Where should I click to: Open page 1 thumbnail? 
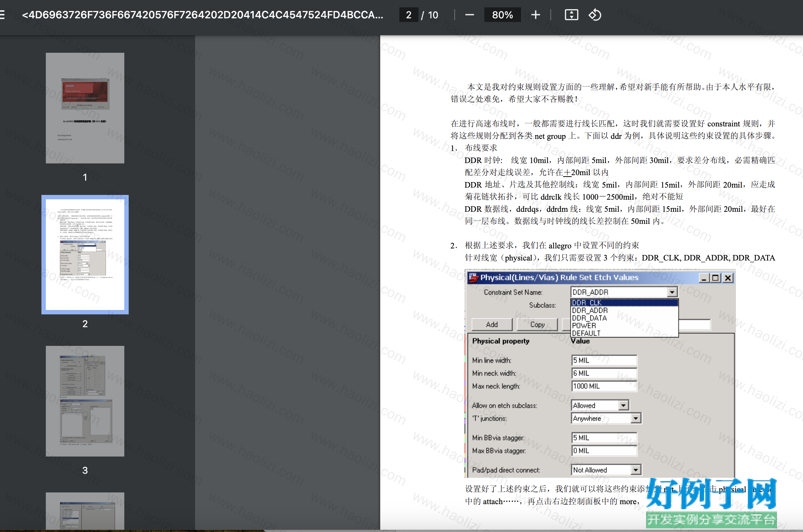pos(85,108)
